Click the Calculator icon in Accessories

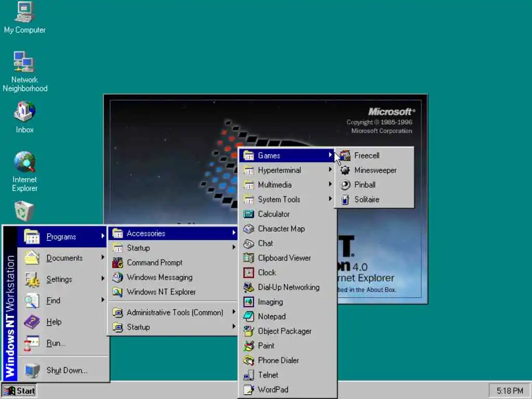pos(249,214)
